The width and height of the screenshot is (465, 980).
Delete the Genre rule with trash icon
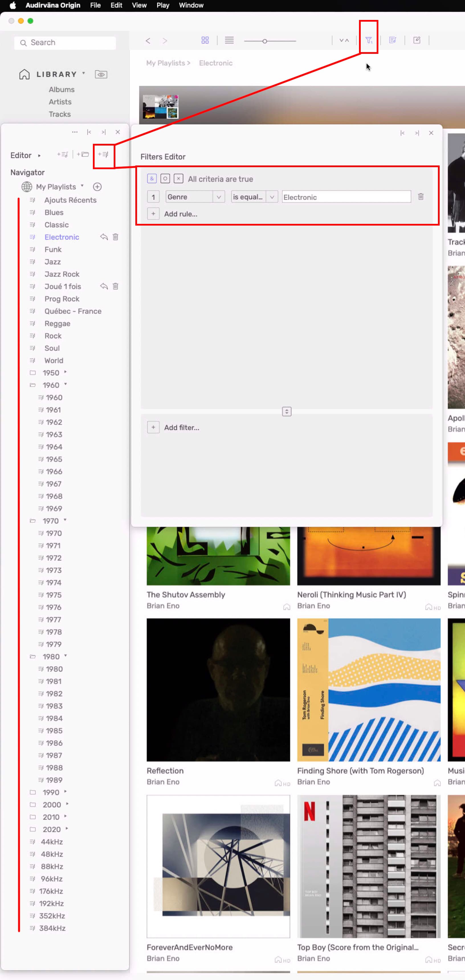click(x=421, y=197)
